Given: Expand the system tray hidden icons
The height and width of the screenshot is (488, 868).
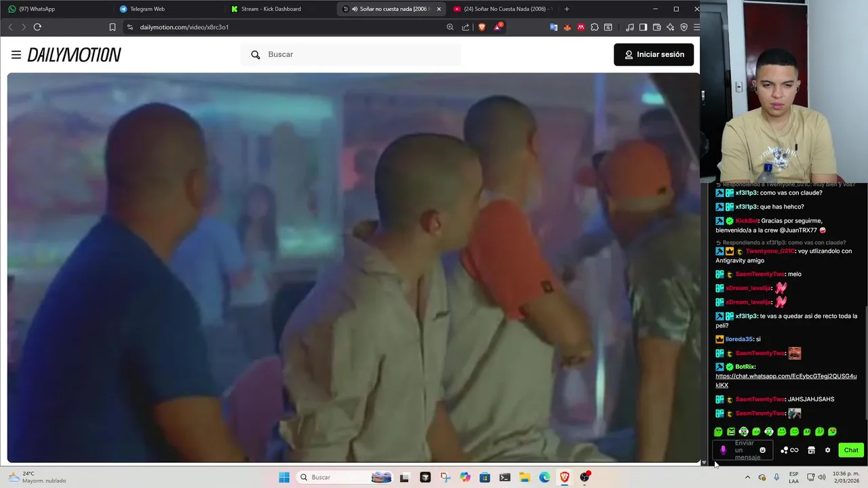Looking at the screenshot, I should point(747,477).
